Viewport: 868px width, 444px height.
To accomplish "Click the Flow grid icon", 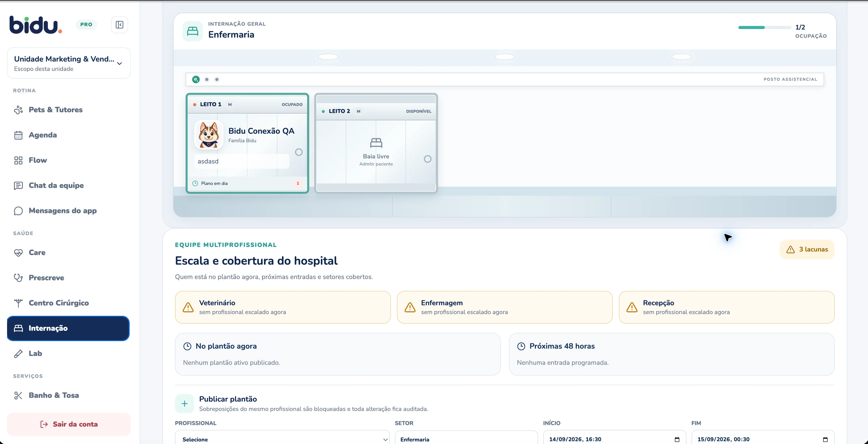I will click(x=18, y=160).
